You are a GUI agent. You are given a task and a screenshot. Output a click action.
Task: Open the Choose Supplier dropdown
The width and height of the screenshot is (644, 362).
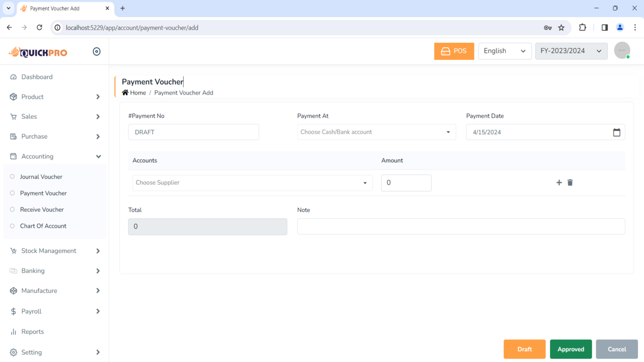pos(252,183)
